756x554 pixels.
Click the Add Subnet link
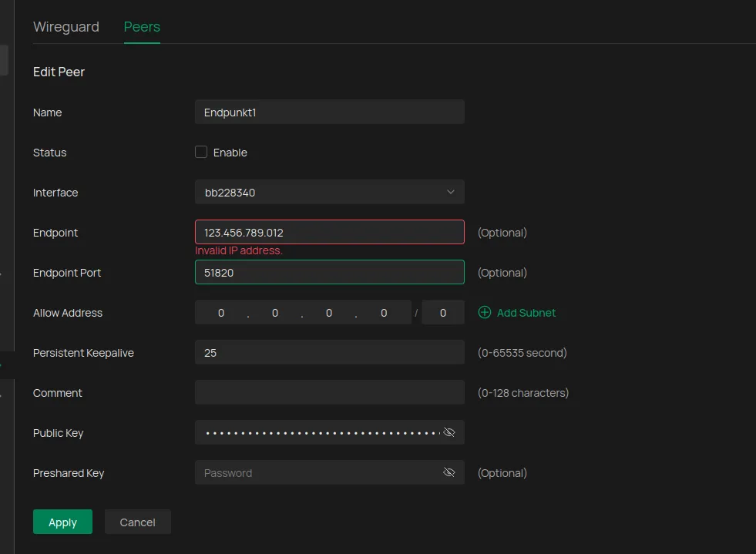525,313
